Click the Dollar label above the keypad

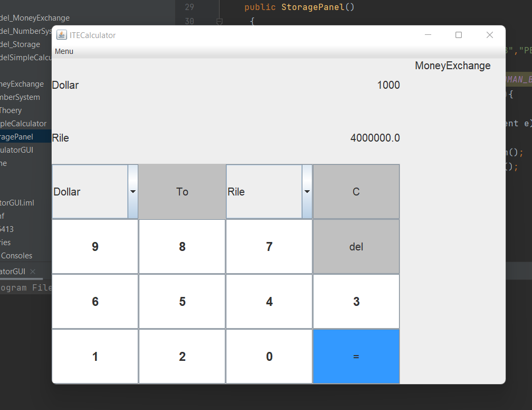[x=65, y=85]
